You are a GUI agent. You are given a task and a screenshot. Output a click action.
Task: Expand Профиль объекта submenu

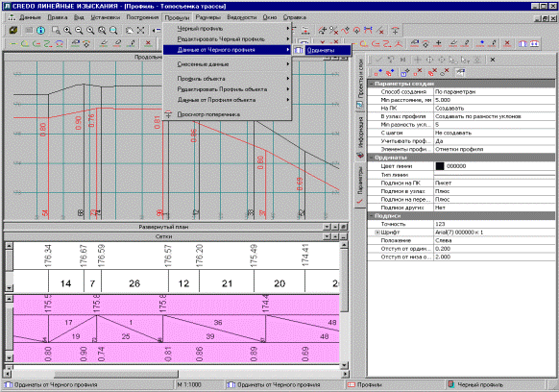(227, 79)
